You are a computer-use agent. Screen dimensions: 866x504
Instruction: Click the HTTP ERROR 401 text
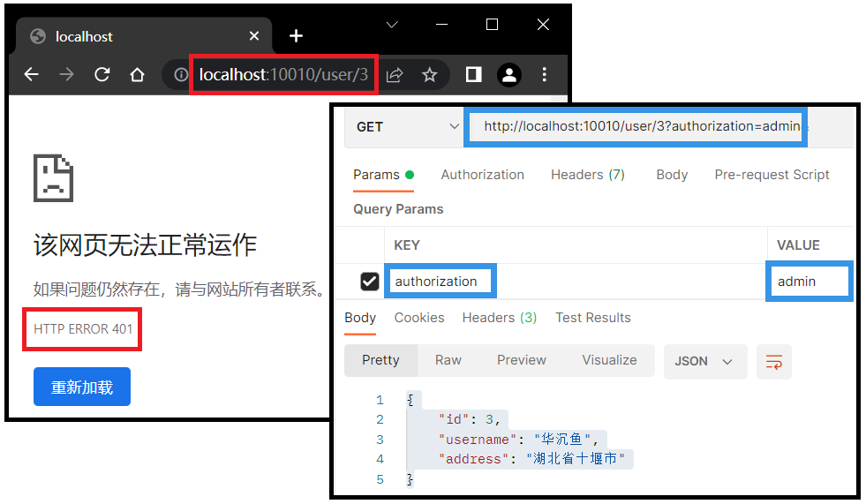point(83,329)
